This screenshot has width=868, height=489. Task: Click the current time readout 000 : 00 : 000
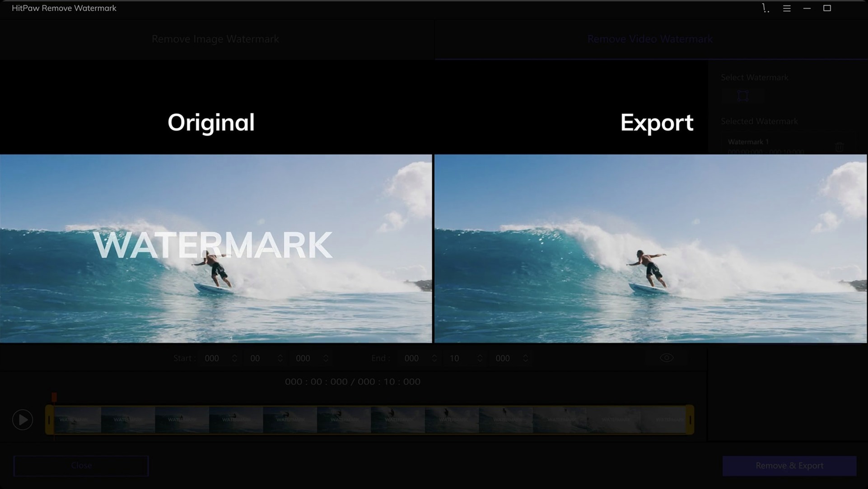316,382
